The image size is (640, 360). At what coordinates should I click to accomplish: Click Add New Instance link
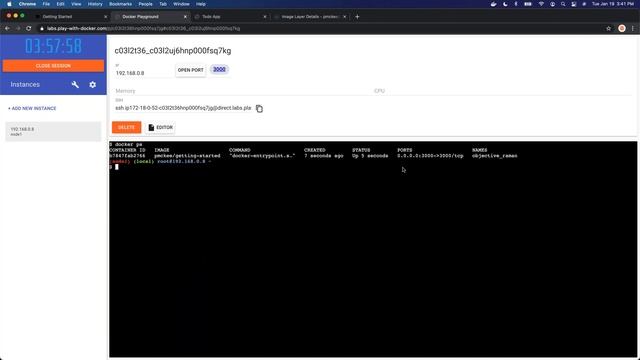(x=32, y=109)
